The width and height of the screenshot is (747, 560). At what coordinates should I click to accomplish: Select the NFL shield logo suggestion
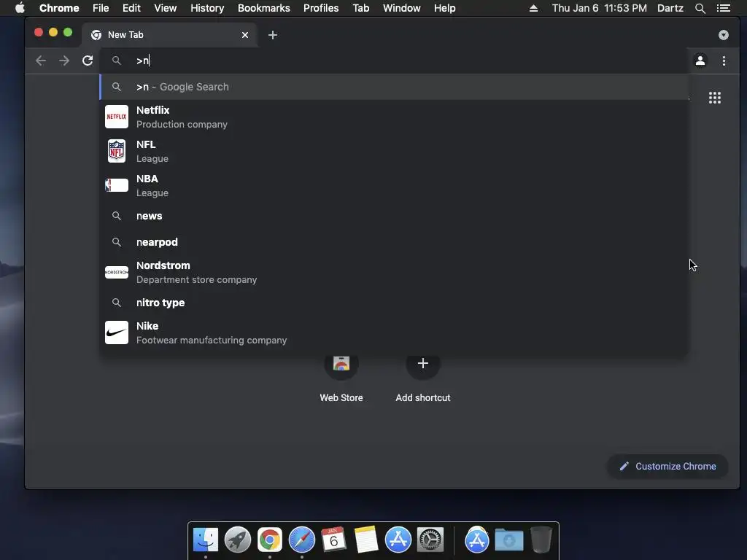pos(116,151)
